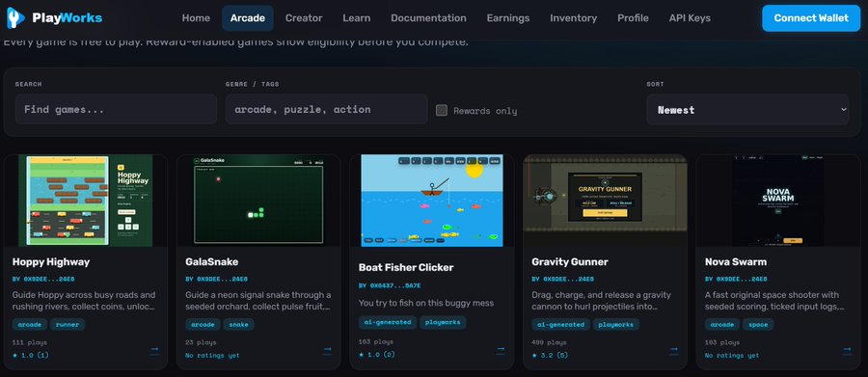
Task: Click the Boat Fisher Clicker title
Action: click(406, 267)
